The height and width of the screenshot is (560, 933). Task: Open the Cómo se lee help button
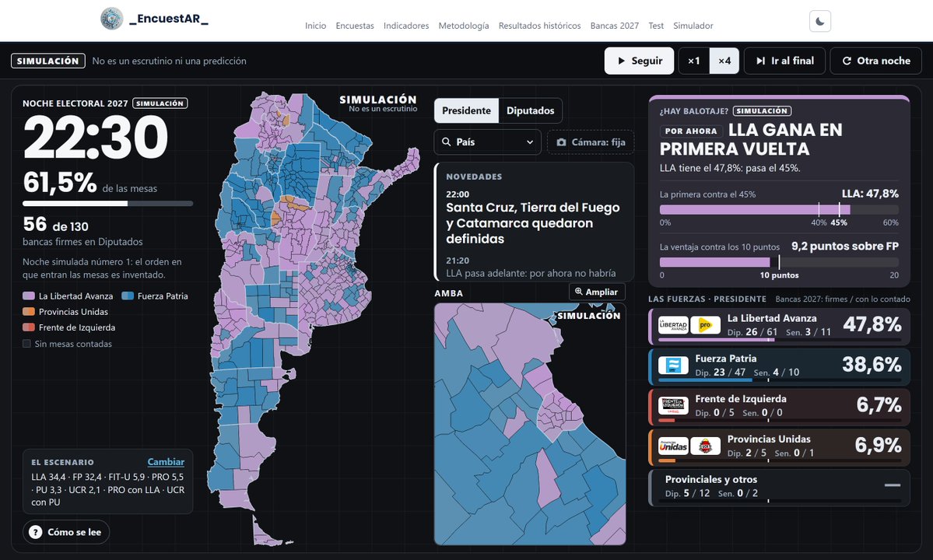pyautogui.click(x=66, y=532)
